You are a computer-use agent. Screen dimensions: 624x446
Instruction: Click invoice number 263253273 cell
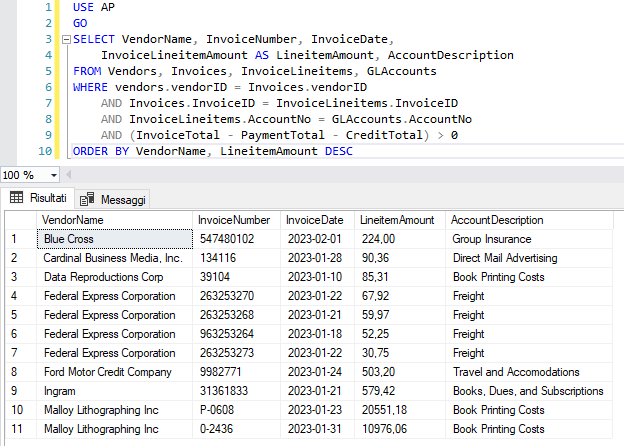coord(237,353)
